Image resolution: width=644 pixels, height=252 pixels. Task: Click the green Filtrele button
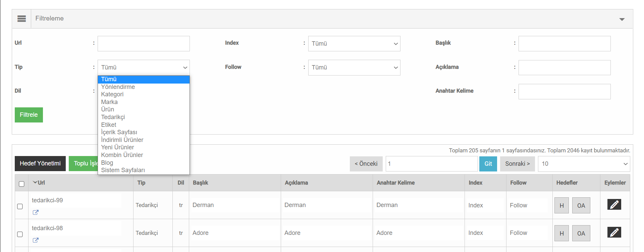click(29, 115)
